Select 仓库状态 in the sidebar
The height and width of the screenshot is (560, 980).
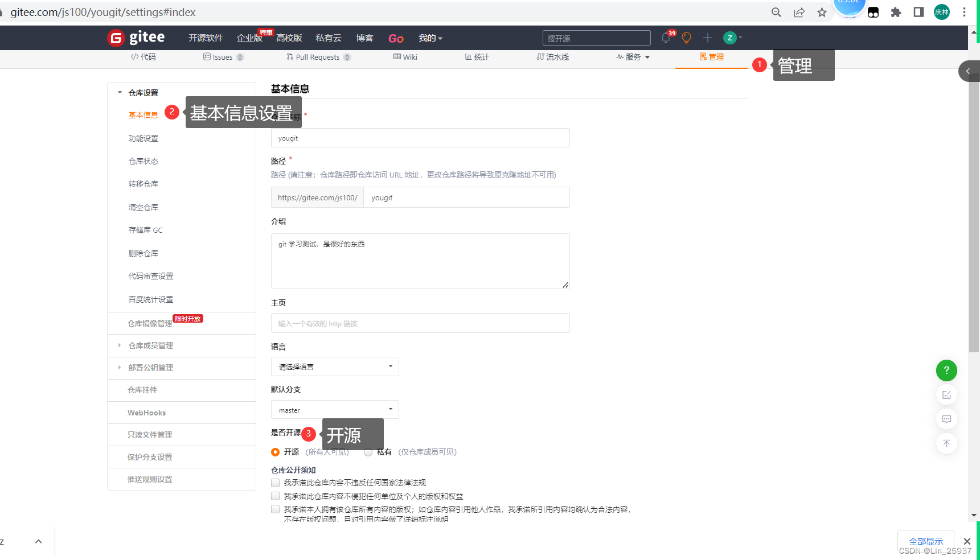(x=143, y=161)
